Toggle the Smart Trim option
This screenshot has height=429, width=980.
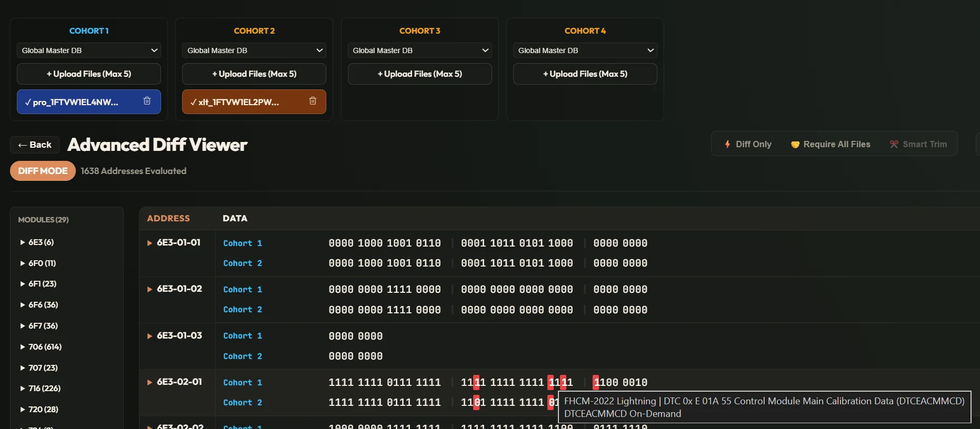[918, 144]
